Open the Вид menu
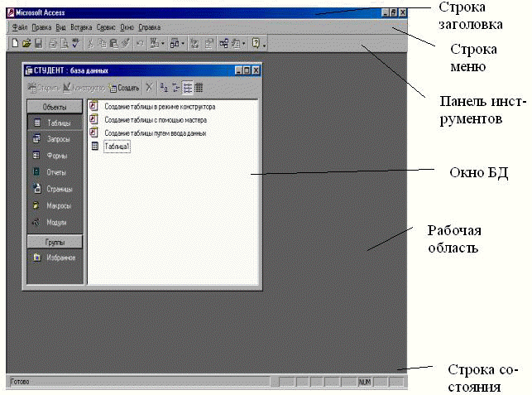This screenshot has height=395, width=532. click(x=60, y=27)
